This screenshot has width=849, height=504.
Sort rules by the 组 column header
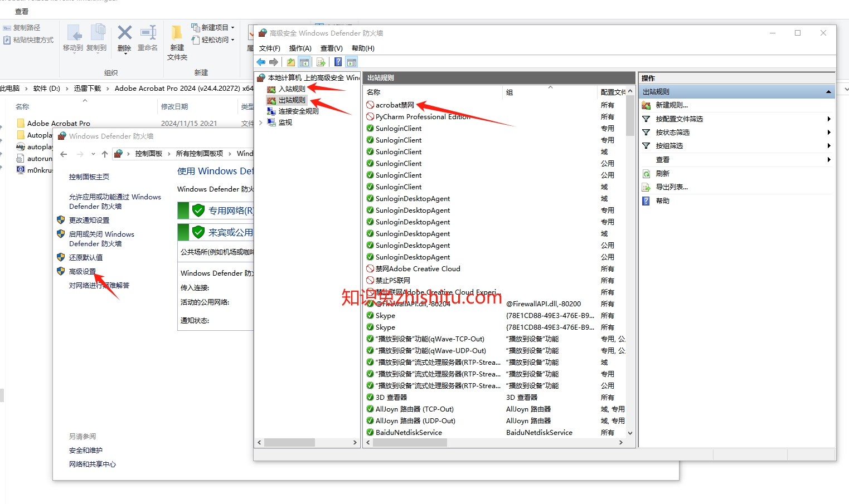(x=510, y=92)
